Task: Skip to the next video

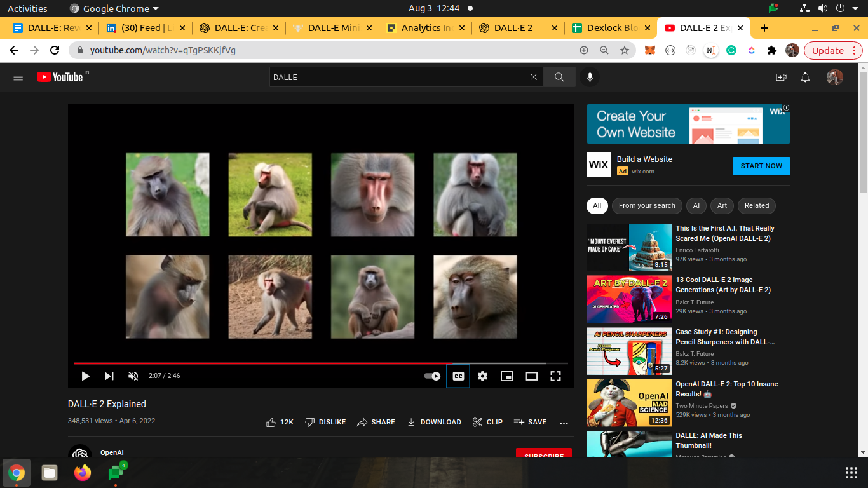Action: [x=109, y=376]
